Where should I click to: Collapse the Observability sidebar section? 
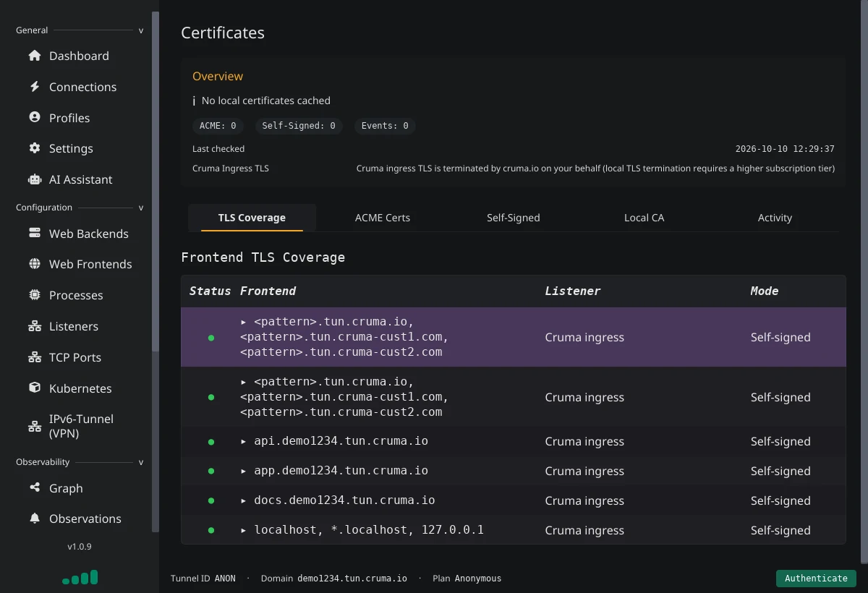(141, 462)
